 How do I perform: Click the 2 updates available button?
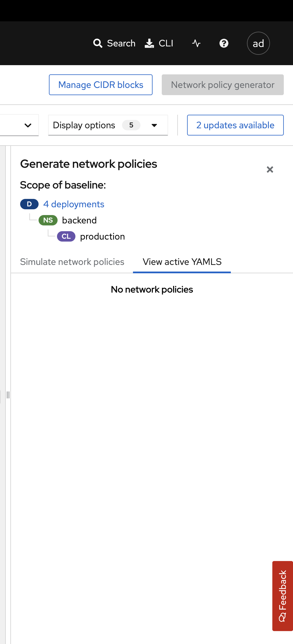[235, 125]
